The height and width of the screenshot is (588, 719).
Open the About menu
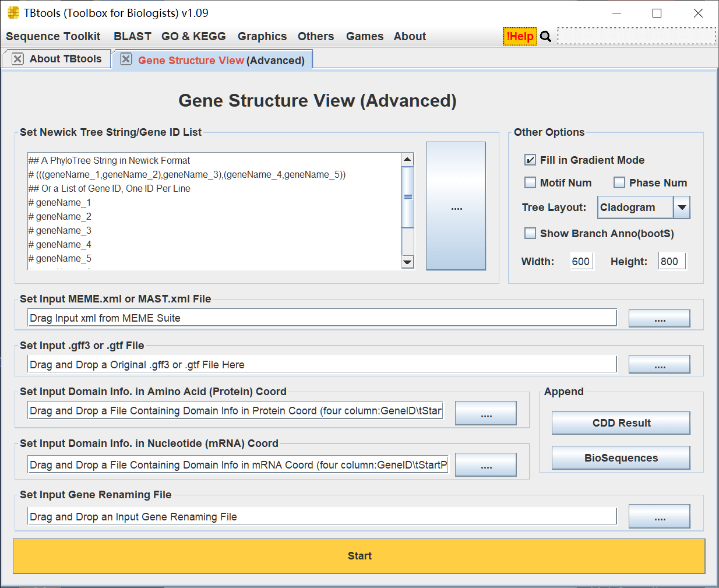pos(410,36)
